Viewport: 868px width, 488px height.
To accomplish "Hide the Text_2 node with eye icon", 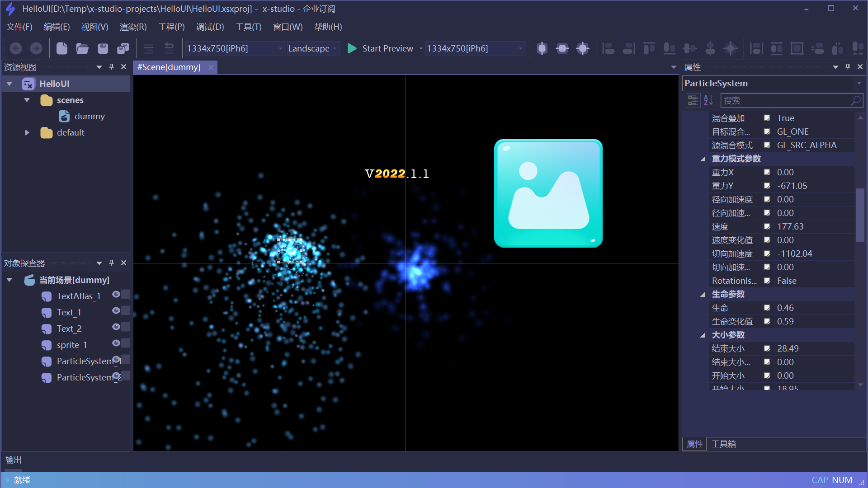I will (116, 327).
